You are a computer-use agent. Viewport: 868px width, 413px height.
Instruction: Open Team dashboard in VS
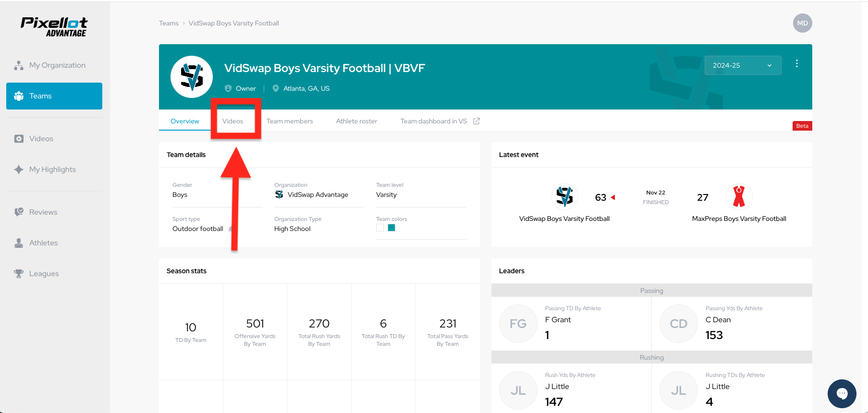(434, 121)
